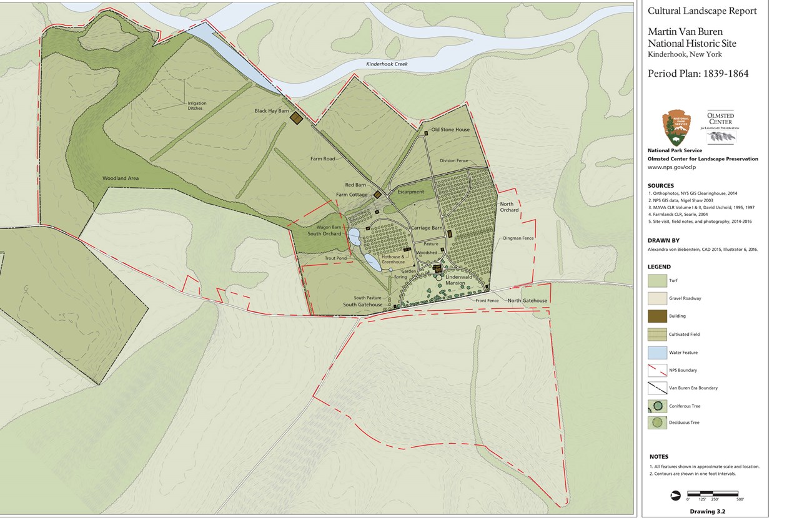Click the South Gatehouse map label
Screen dimensions: 812x518
click(x=362, y=305)
